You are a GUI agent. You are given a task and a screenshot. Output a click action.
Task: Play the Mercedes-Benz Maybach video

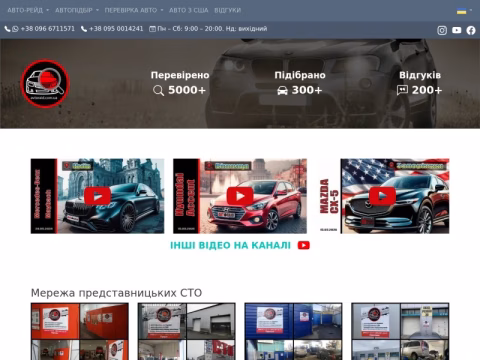click(97, 196)
